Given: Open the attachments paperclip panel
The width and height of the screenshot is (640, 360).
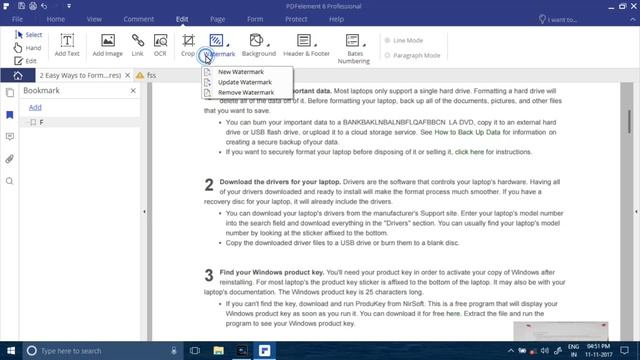Looking at the screenshot, I should pos(10,159).
